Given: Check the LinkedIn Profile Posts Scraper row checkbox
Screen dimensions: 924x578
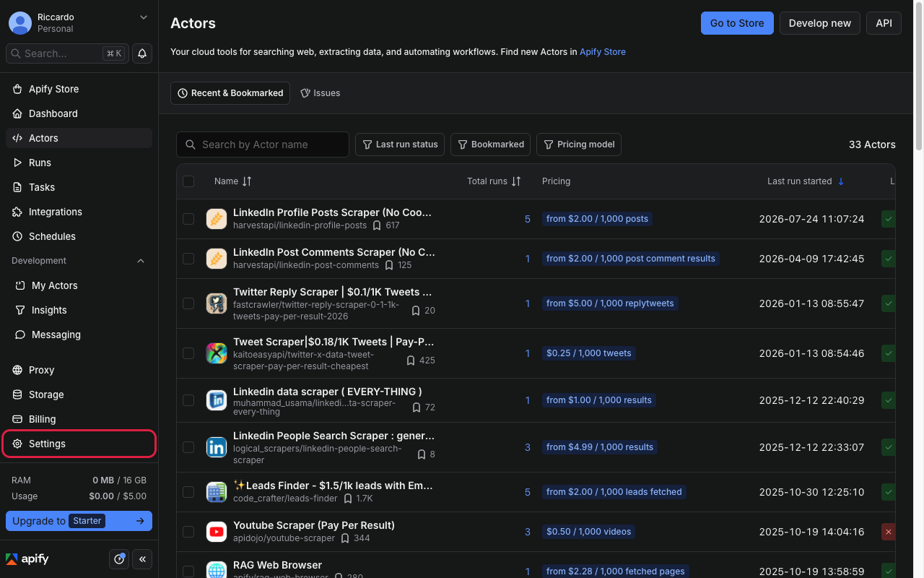Looking at the screenshot, I should pyautogui.click(x=188, y=219).
